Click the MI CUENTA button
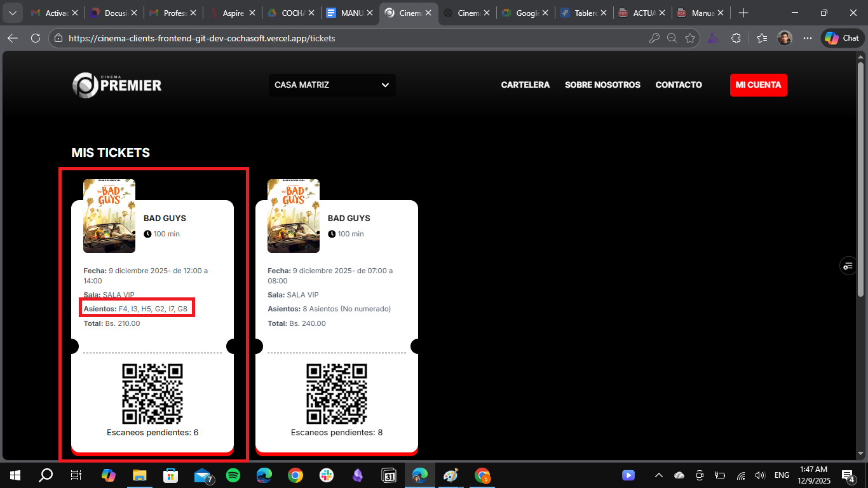 coord(758,85)
